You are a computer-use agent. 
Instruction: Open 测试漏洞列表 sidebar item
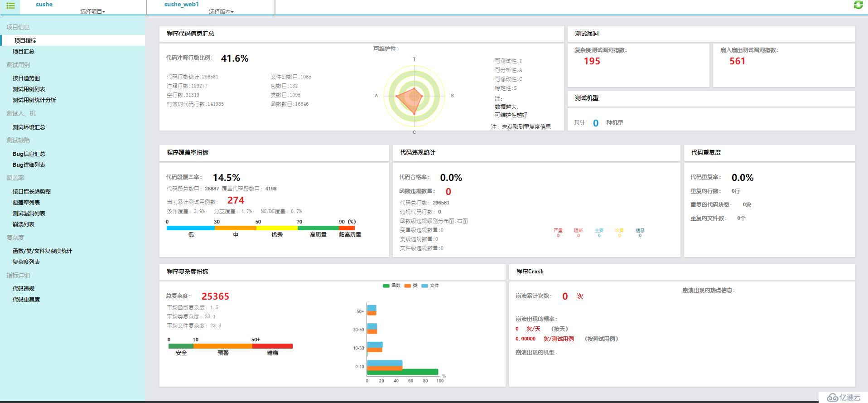click(x=29, y=214)
